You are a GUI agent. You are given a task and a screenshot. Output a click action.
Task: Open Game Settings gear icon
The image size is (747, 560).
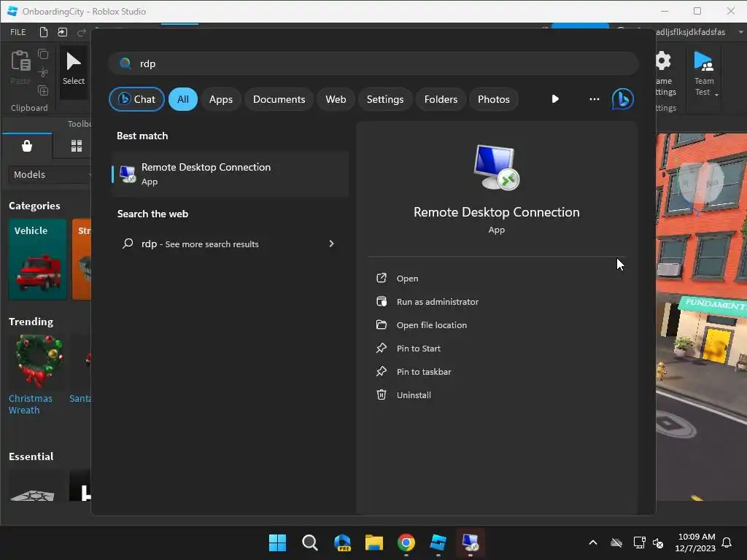click(664, 61)
